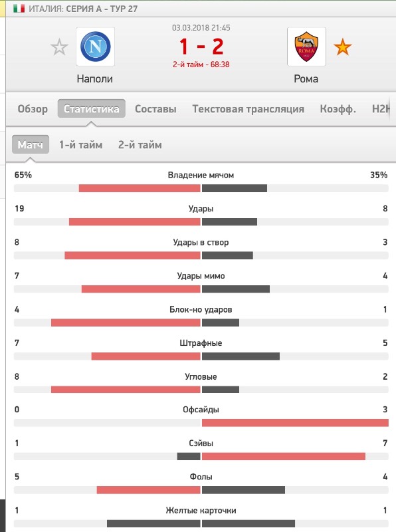Click the Владение мячом possession bar
This screenshot has width=396, height=532.
click(201, 188)
